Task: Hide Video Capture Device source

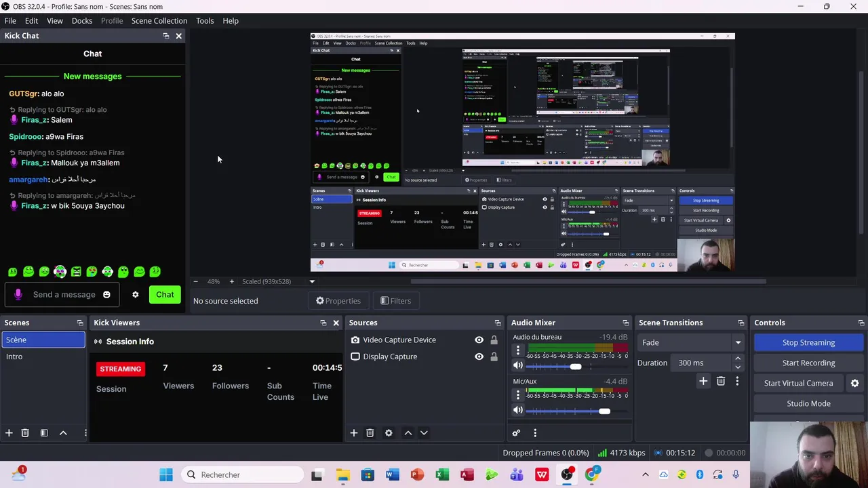Action: tap(479, 340)
